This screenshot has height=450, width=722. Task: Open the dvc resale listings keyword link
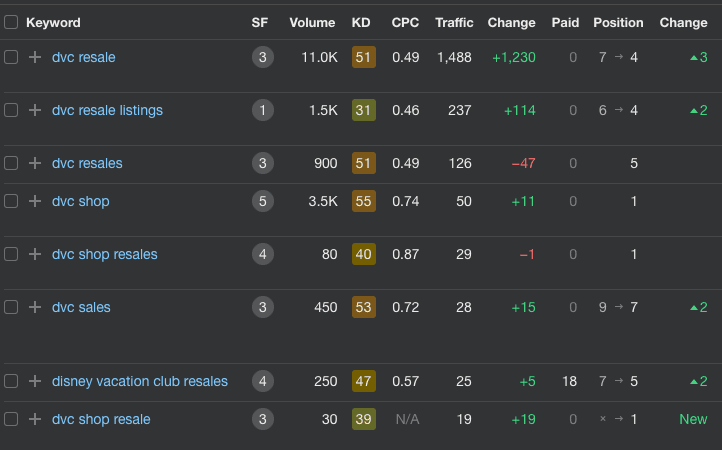[x=107, y=111]
